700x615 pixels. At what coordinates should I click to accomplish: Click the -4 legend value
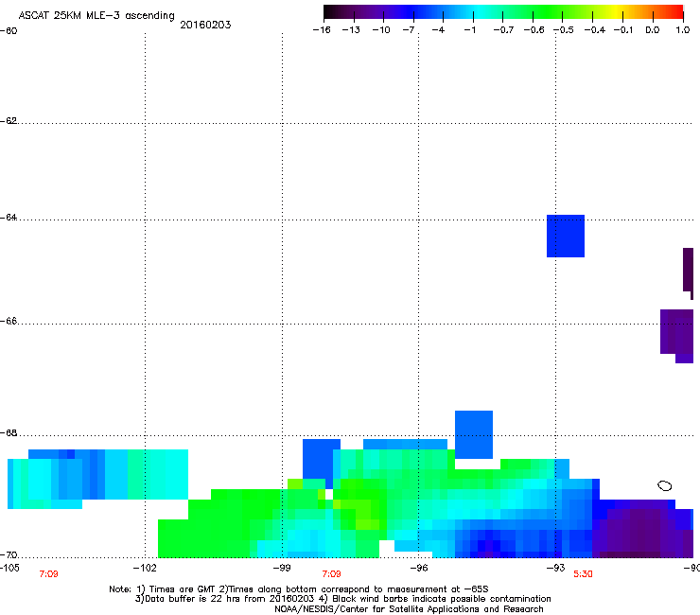click(x=438, y=30)
